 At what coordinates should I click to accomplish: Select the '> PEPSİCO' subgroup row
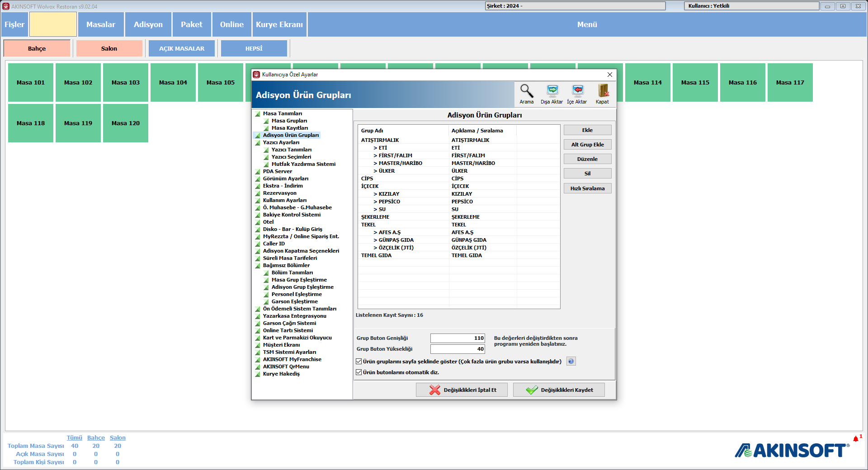coord(459,202)
